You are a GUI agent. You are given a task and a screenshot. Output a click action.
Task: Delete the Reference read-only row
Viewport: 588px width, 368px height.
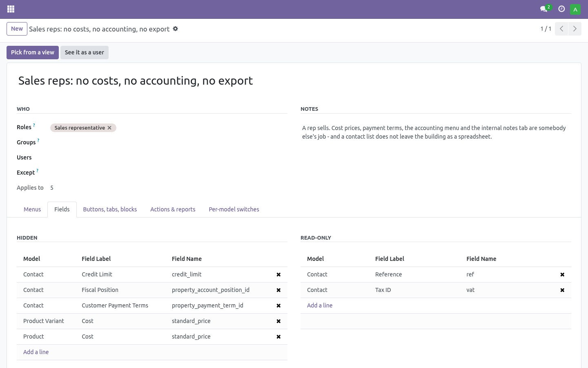(x=562, y=275)
